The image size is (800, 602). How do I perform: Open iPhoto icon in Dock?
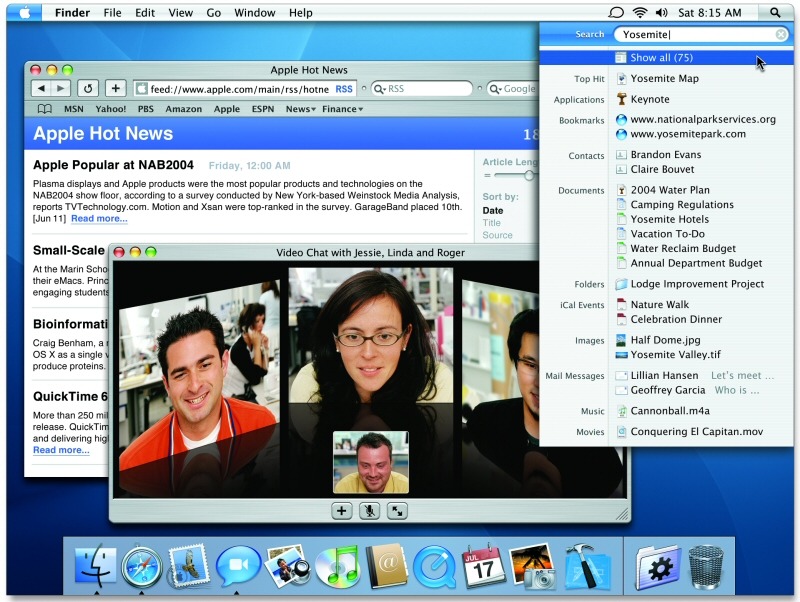pos(532,567)
